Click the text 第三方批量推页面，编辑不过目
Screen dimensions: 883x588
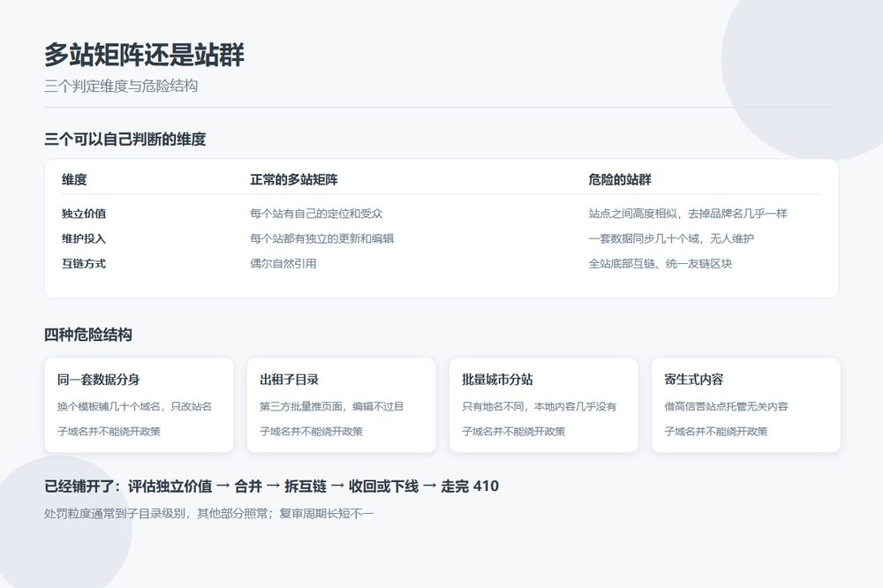pyautogui.click(x=332, y=407)
